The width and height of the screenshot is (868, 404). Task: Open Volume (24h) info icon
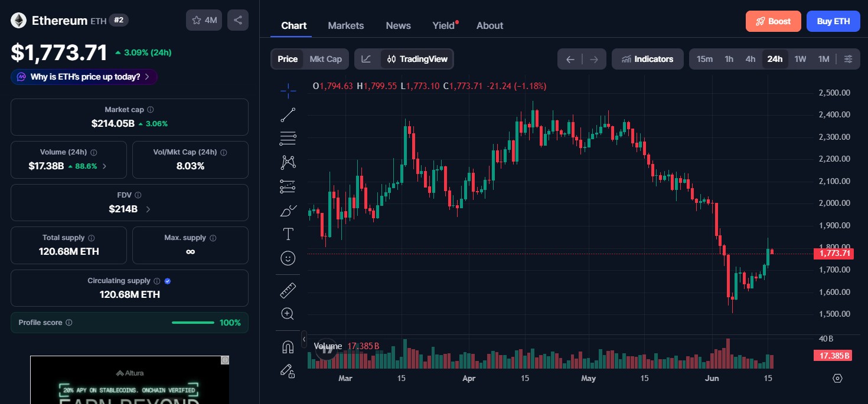click(94, 152)
